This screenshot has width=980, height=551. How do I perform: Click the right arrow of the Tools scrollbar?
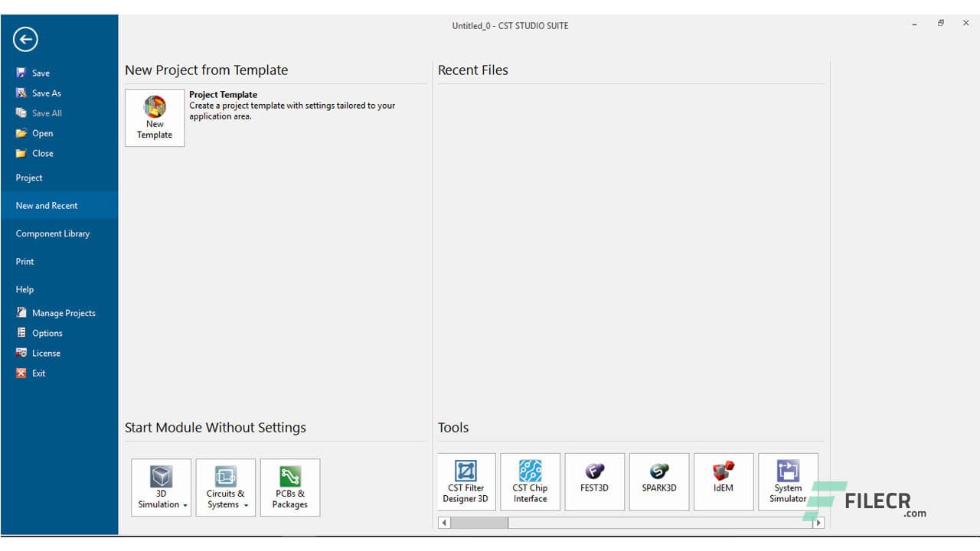click(818, 522)
